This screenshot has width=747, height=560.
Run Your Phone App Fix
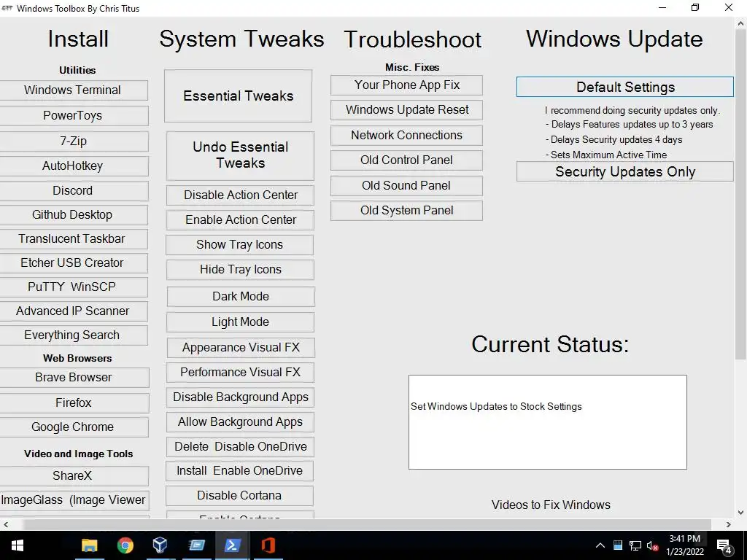pos(406,85)
